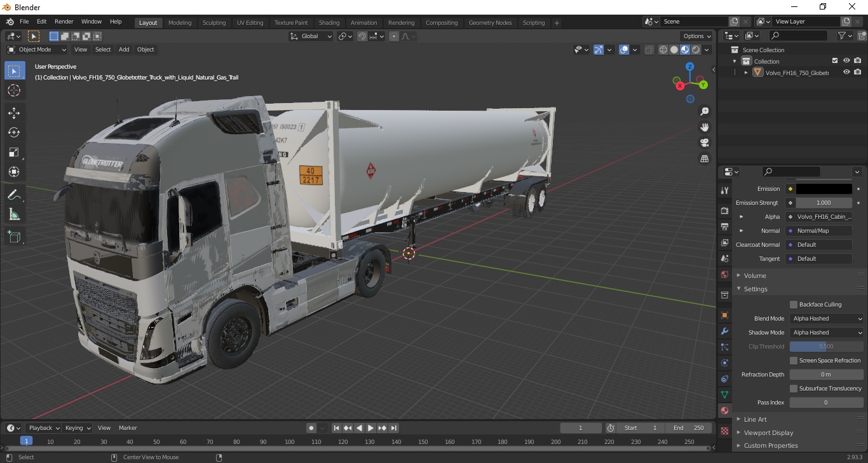
Task: Click the viewport zoom magnifier icon
Action: [704, 111]
